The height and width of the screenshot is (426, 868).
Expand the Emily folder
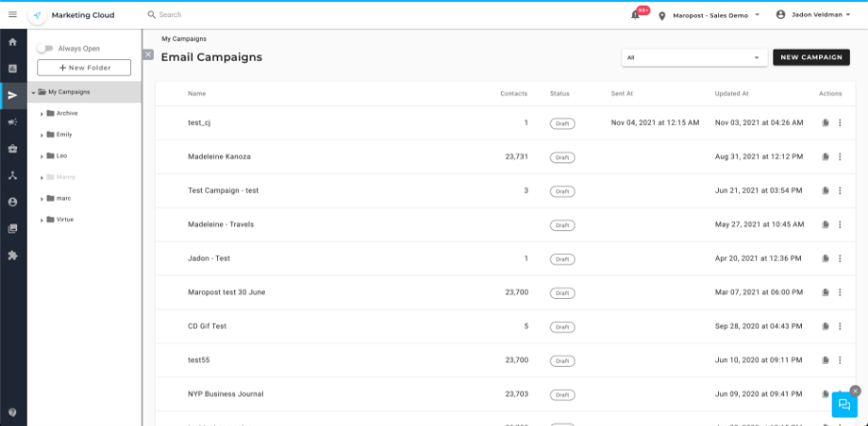(42, 135)
